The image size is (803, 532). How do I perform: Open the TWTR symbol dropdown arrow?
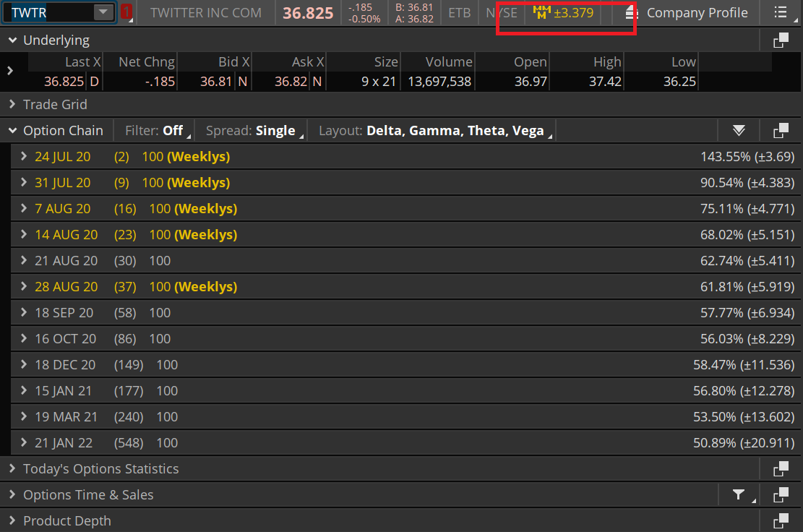pyautogui.click(x=103, y=12)
